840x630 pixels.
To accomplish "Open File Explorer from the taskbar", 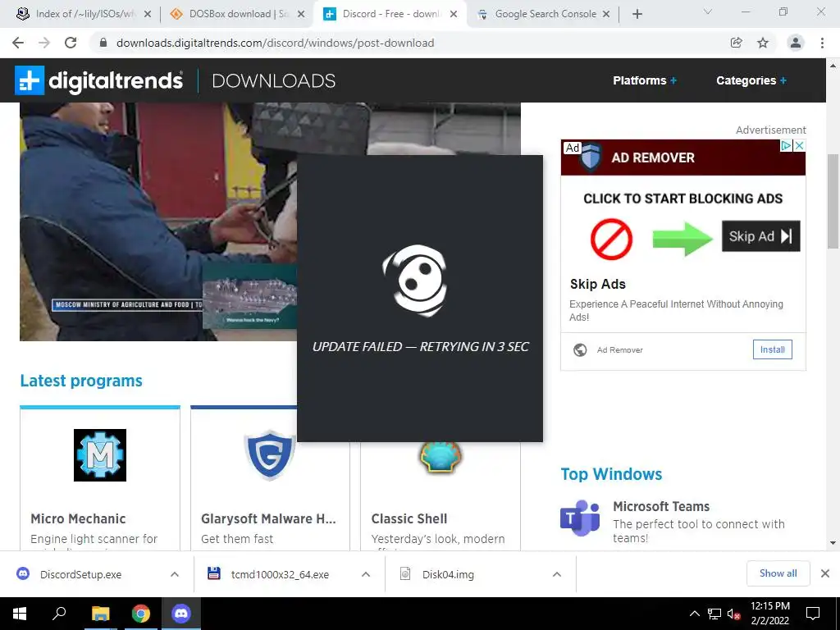I will click(100, 614).
